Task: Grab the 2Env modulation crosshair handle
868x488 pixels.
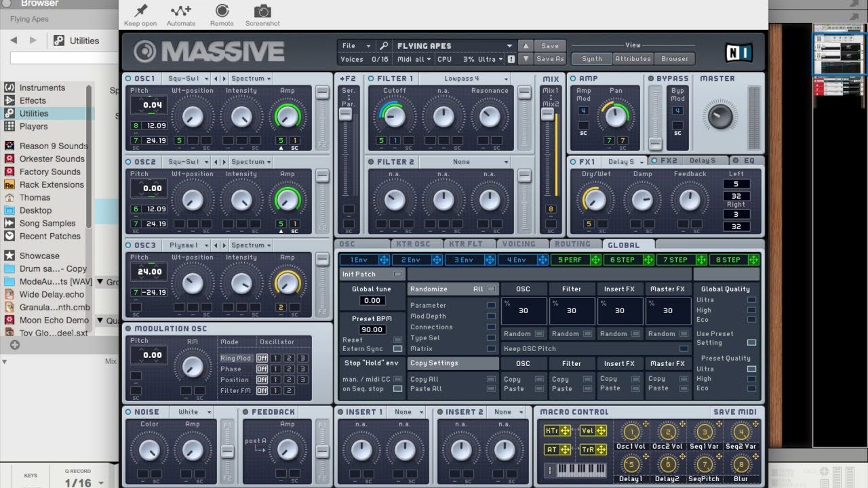Action: 437,260
